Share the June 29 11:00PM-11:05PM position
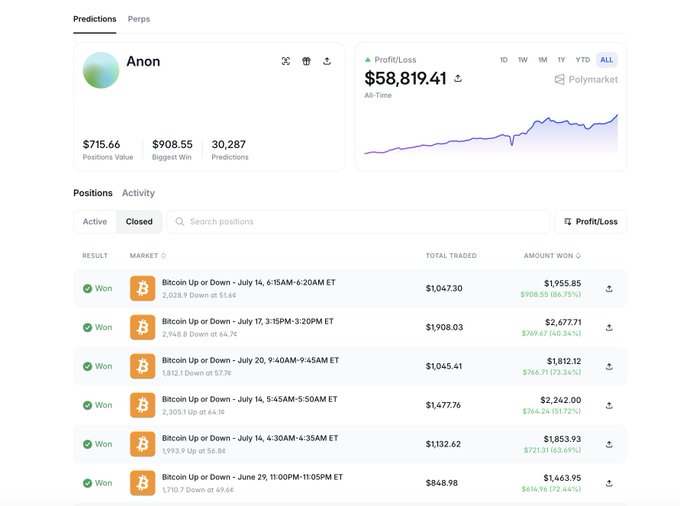Screen dimensions: 680x506 609,483
